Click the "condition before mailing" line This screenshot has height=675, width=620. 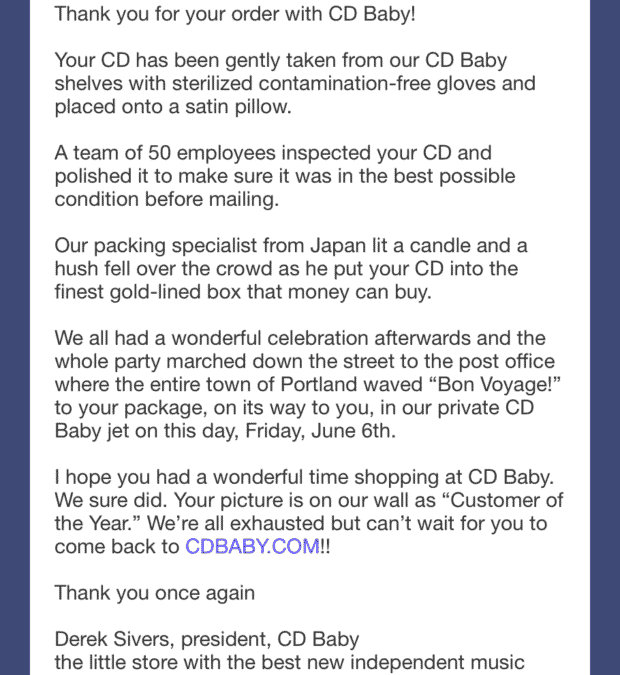coord(159,199)
